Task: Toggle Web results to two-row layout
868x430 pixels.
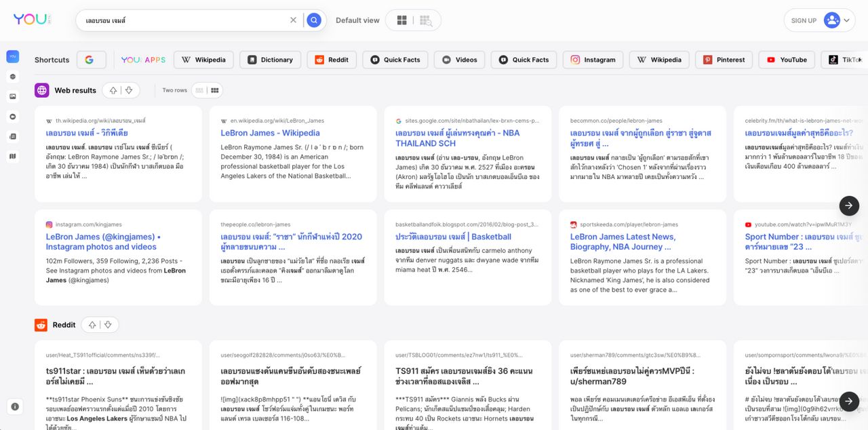Action: [x=214, y=90]
